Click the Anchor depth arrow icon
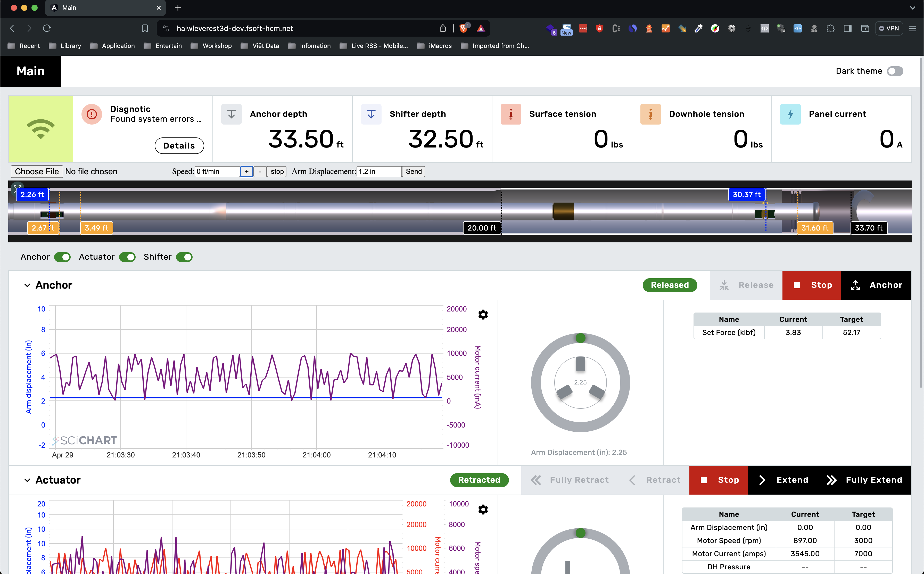This screenshot has height=574, width=924. (231, 114)
